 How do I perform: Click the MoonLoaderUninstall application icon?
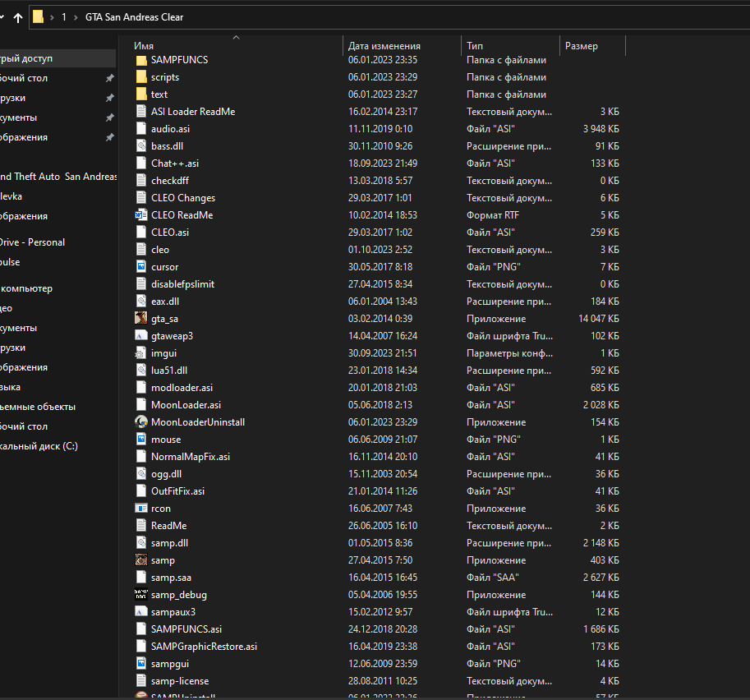[x=141, y=422]
